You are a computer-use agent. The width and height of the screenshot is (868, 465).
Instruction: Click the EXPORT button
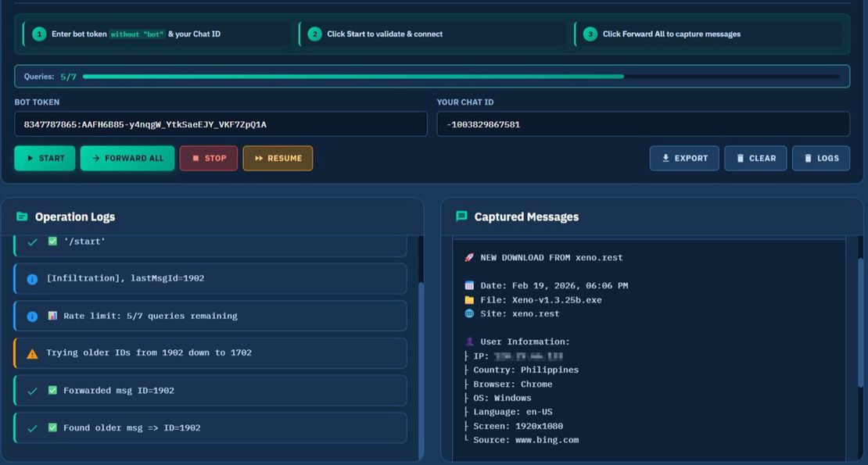684,158
